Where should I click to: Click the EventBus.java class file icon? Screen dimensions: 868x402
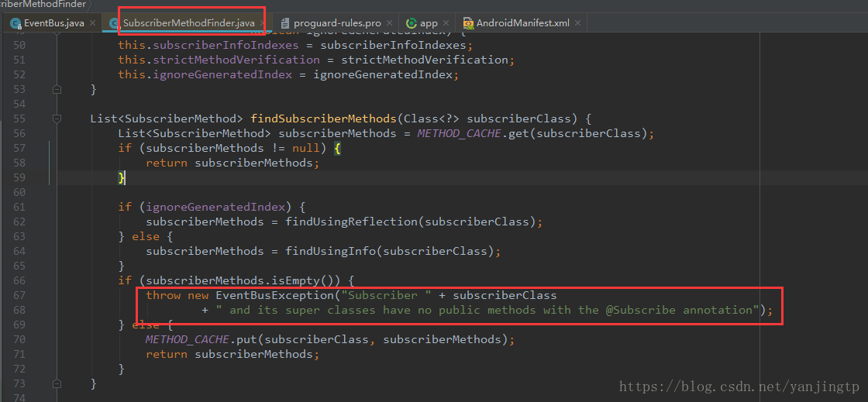15,23
